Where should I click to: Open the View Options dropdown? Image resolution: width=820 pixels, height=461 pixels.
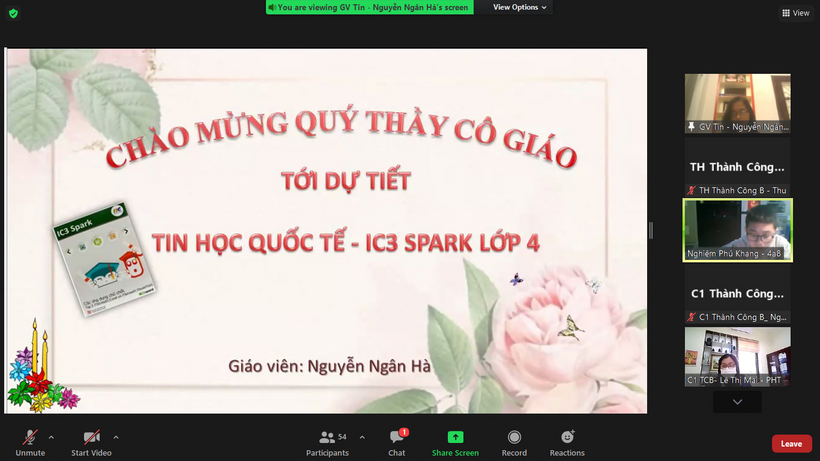(519, 7)
